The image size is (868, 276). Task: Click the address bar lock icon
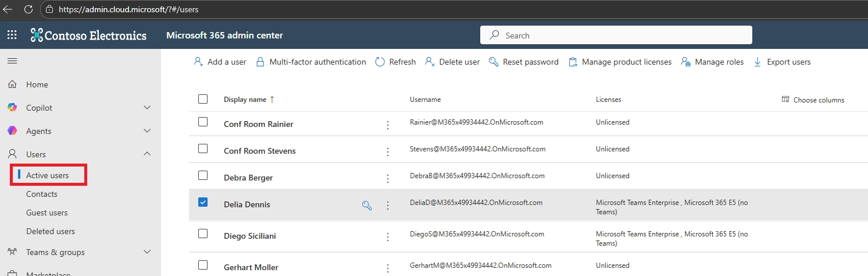(49, 10)
